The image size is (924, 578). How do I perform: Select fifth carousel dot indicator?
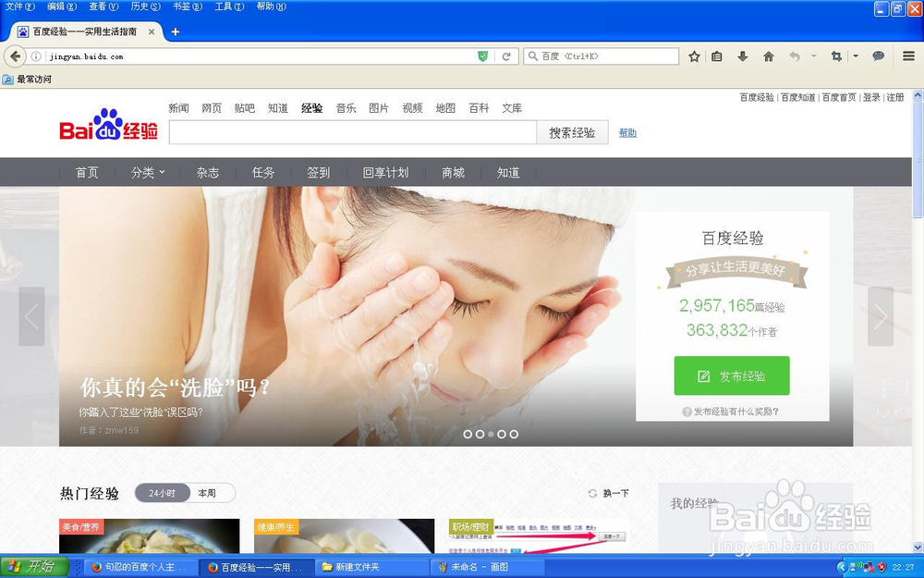coord(514,434)
